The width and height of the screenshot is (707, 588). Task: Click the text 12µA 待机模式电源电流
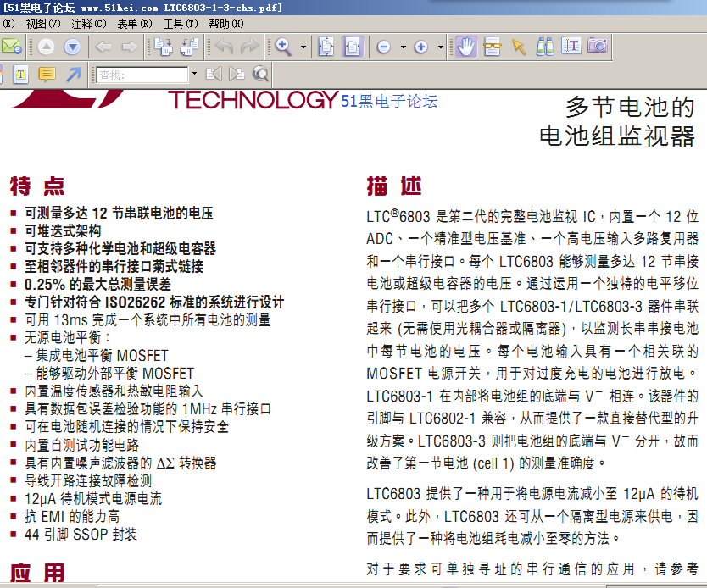(x=93, y=499)
